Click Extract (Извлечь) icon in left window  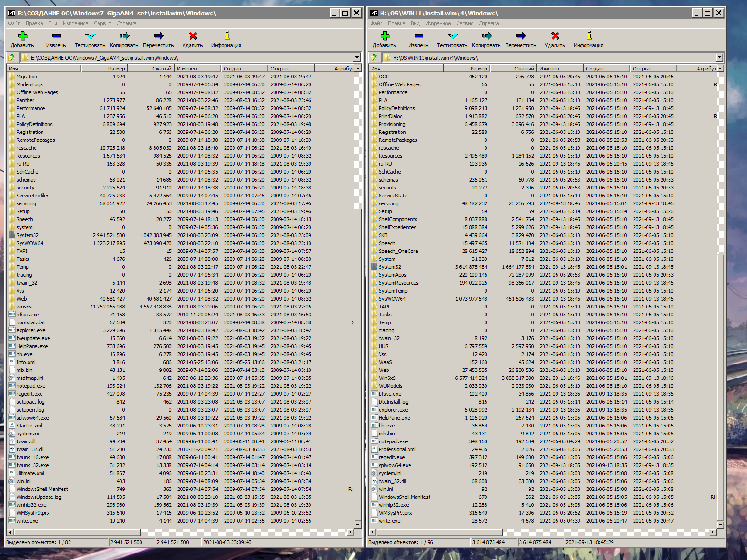click(x=56, y=36)
